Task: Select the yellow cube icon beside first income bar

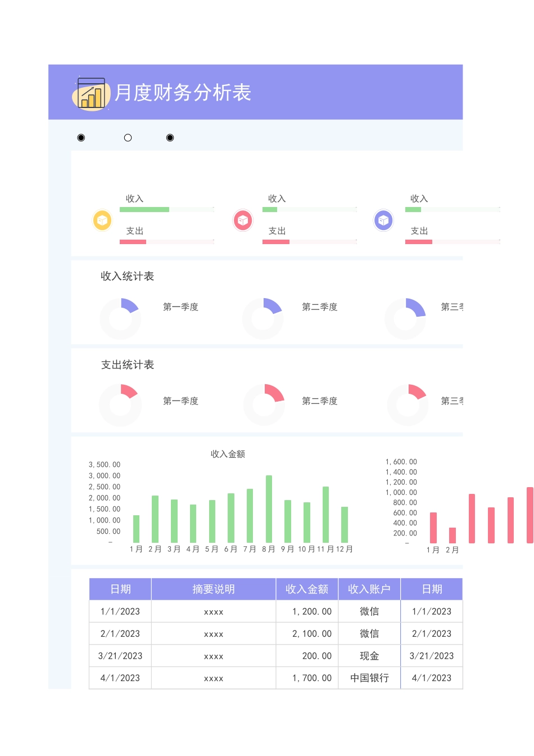Action: tap(102, 220)
